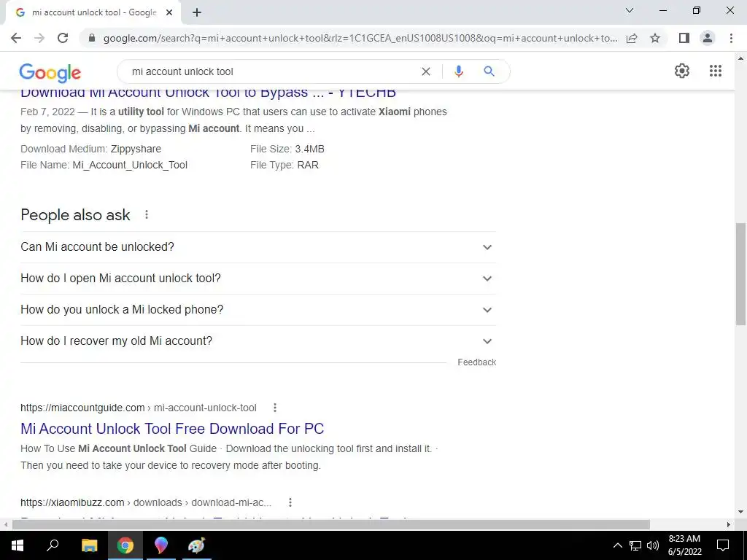Image resolution: width=747 pixels, height=560 pixels.
Task: Select the mi account unlock tool tab
Action: [x=93, y=13]
